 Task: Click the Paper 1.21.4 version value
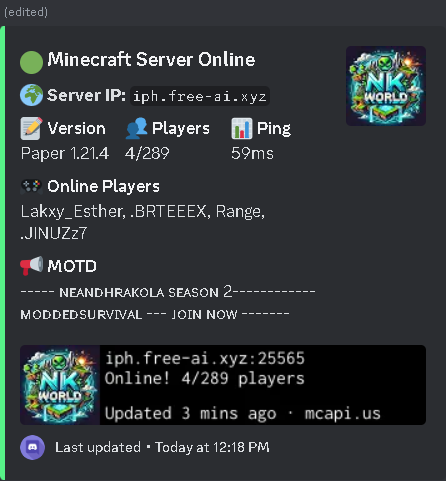(65, 153)
